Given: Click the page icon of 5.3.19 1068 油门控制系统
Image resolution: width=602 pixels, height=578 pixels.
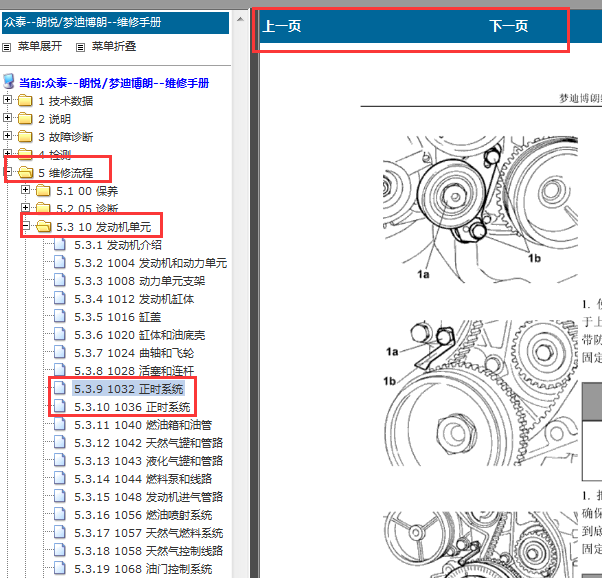Looking at the screenshot, I should (60, 568).
